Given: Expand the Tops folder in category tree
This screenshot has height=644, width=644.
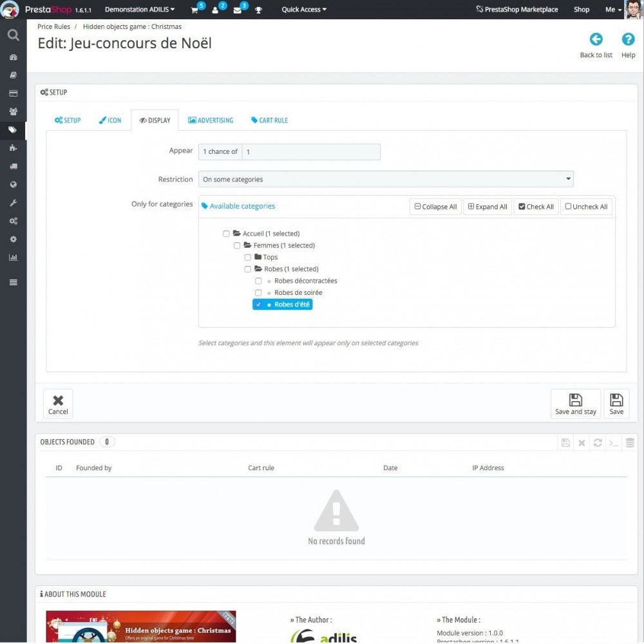Looking at the screenshot, I should tap(258, 257).
